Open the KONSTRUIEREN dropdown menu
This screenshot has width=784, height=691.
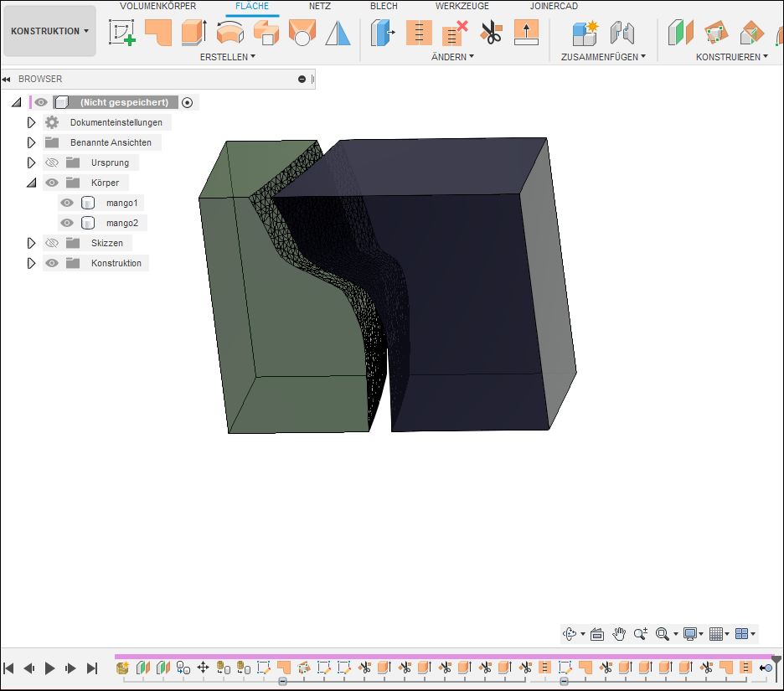coord(731,57)
